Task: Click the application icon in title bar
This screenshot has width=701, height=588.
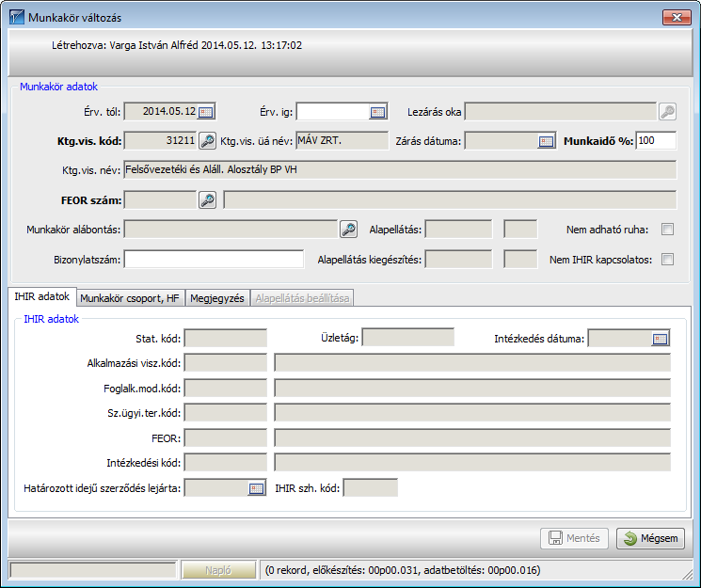Action: (x=17, y=18)
